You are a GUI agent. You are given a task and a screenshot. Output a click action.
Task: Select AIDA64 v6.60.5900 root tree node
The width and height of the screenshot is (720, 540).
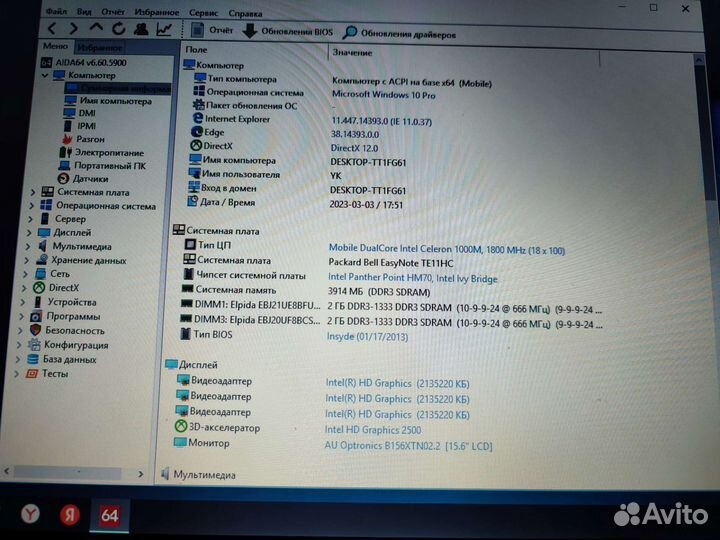click(90, 62)
